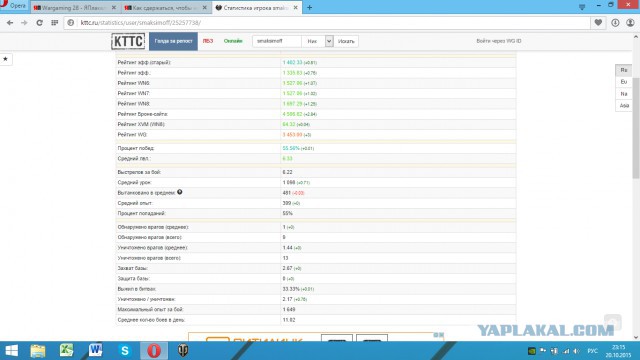The height and width of the screenshot is (360, 640).
Task: Go back to previous page
Action: coord(10,23)
